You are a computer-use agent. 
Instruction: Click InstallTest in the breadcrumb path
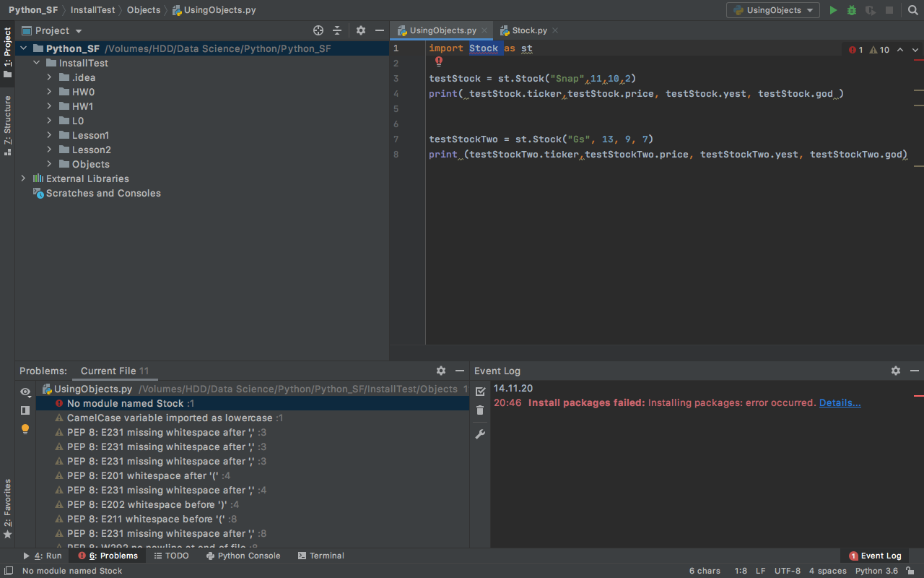pos(92,10)
